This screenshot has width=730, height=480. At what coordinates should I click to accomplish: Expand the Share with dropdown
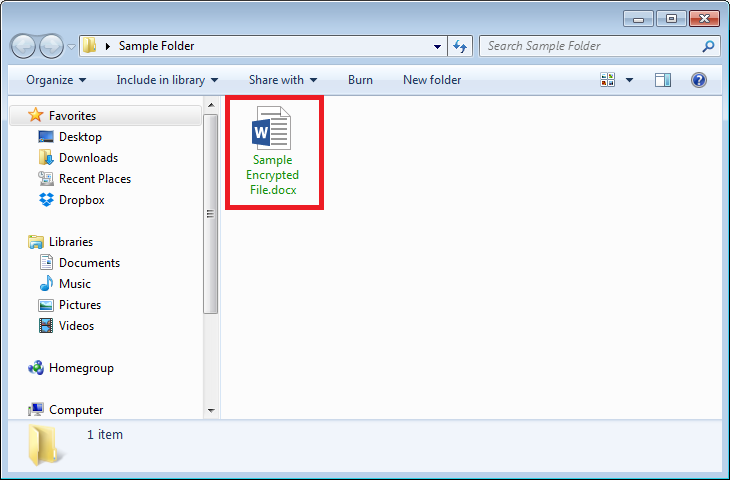click(283, 80)
